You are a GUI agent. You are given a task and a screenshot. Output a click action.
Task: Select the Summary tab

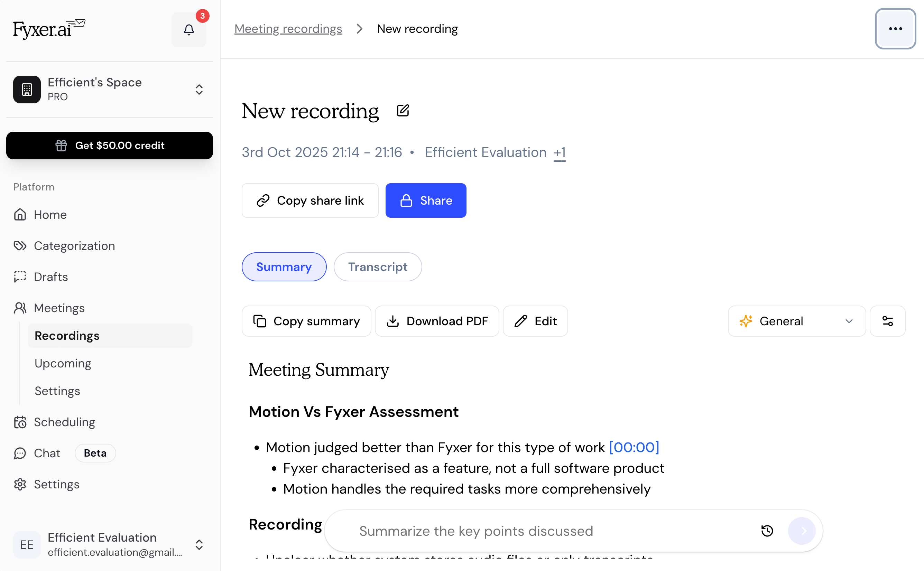click(x=284, y=267)
